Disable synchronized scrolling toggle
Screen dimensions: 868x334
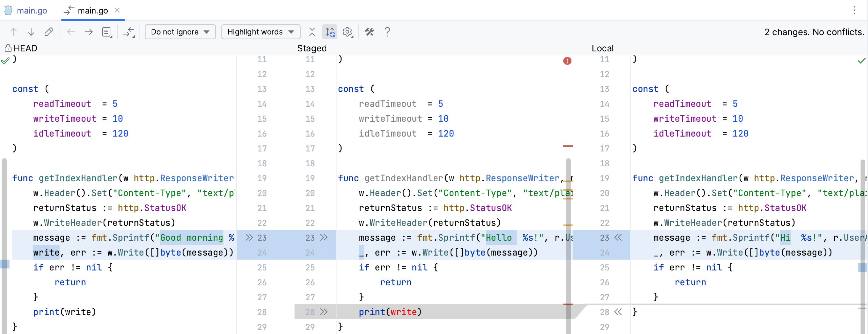point(330,32)
